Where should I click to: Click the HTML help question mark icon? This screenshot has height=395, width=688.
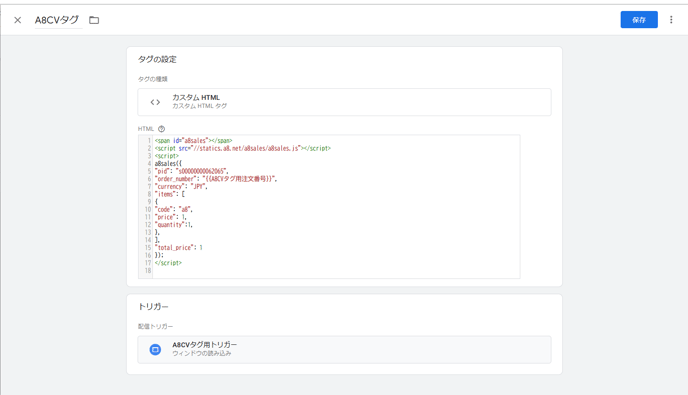click(x=161, y=129)
